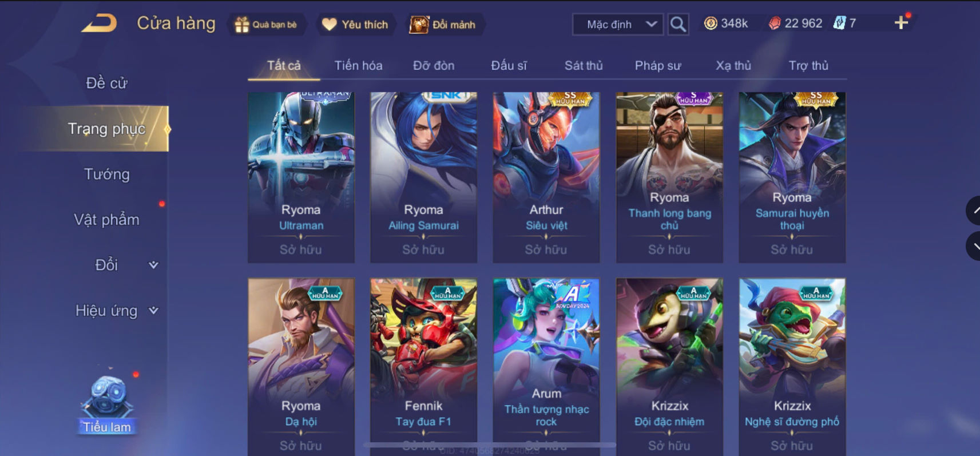The height and width of the screenshot is (456, 980).
Task: Click the red gem currency icon
Action: [x=775, y=23]
